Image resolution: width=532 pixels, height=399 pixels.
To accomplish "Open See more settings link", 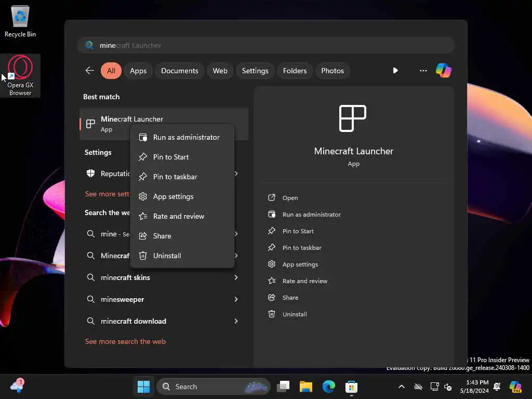I will (x=107, y=194).
